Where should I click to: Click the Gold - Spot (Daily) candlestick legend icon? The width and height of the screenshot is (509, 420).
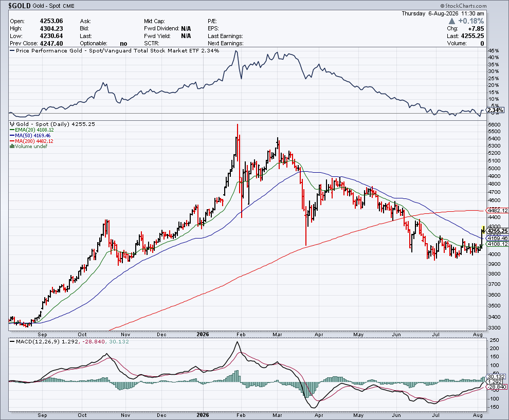(12, 124)
